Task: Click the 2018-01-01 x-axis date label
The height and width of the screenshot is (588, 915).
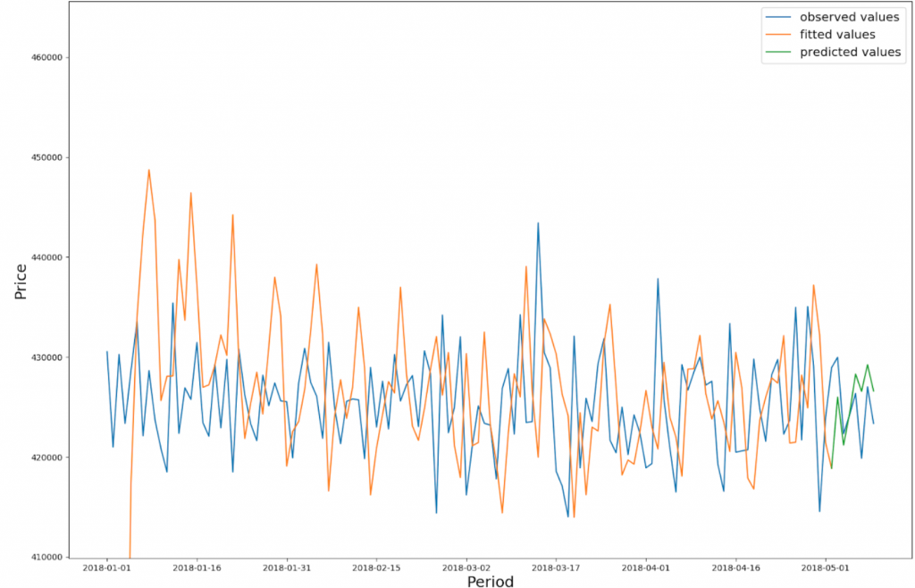Action: coord(107,567)
